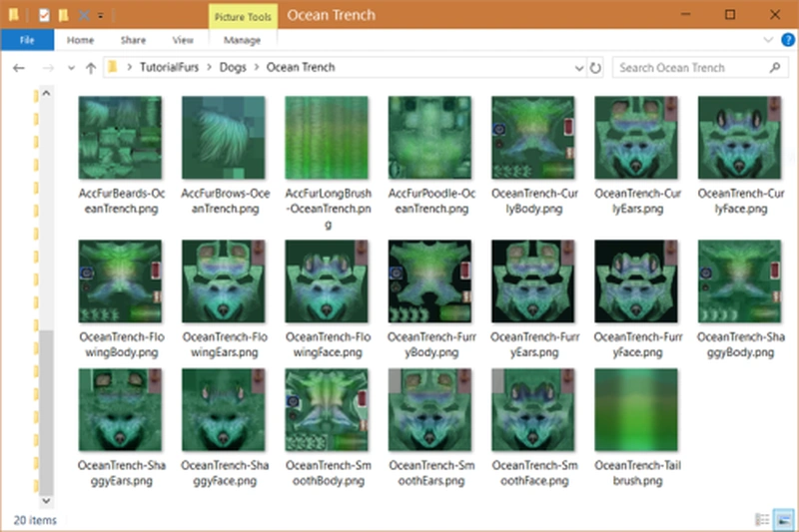799x532 pixels.
Task: Select the OceanTrench-ShaggyBody.png thumbnail
Action: [x=739, y=281]
